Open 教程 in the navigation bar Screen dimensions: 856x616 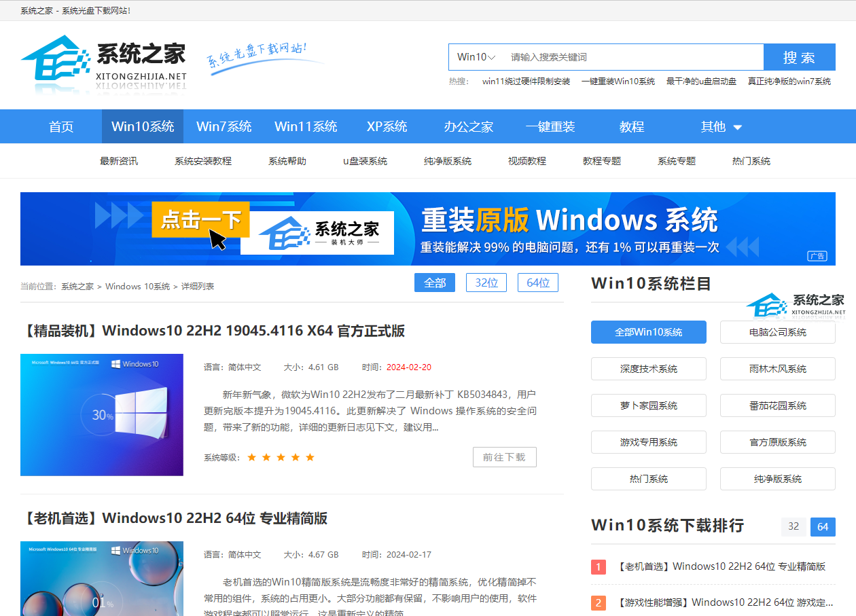[632, 126]
